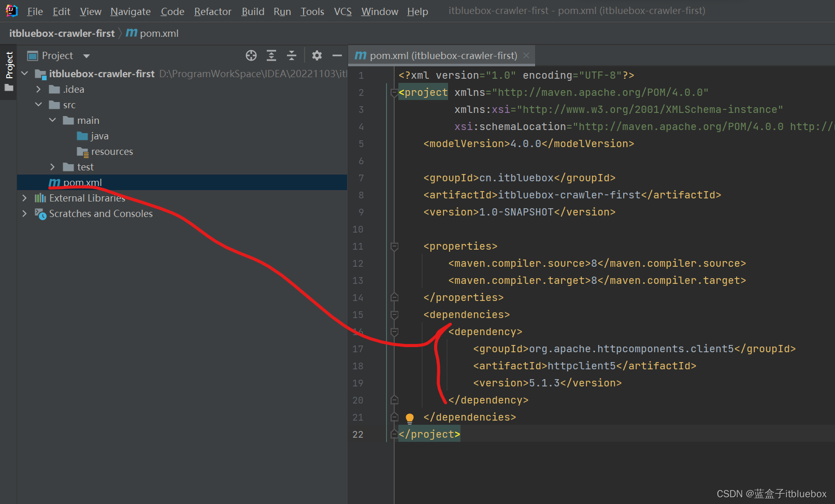Viewport: 835px width, 504px height.
Task: Click version 5.1.3 text on line 19
Action: click(x=544, y=383)
